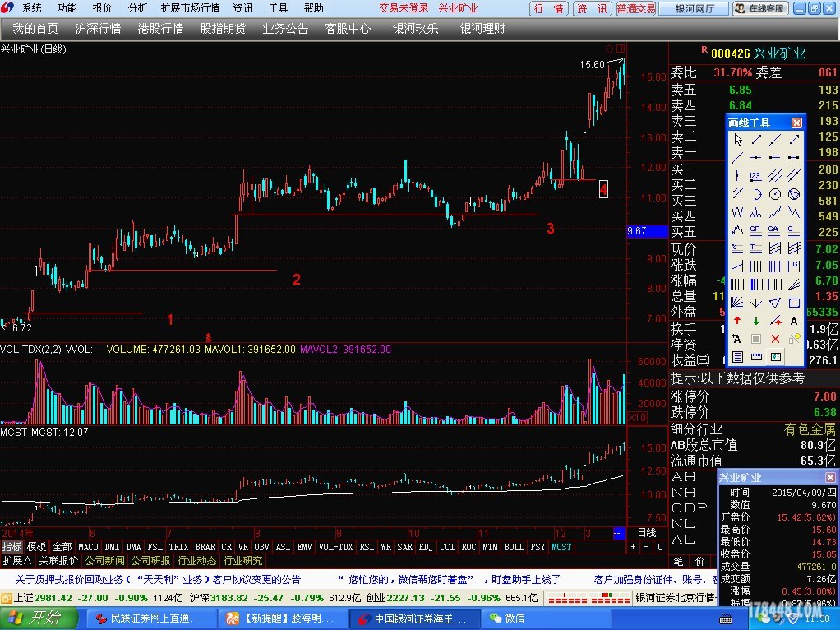The height and width of the screenshot is (630, 840).
Task: Open 在线客服 support button
Action: click(x=761, y=8)
